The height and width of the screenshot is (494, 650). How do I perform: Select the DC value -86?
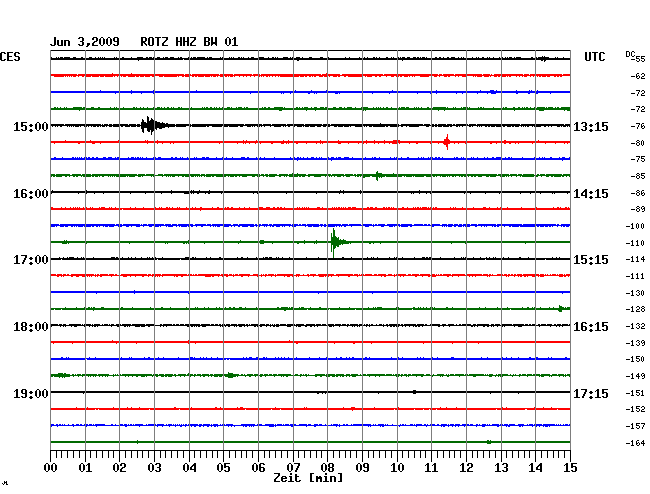tap(638, 193)
